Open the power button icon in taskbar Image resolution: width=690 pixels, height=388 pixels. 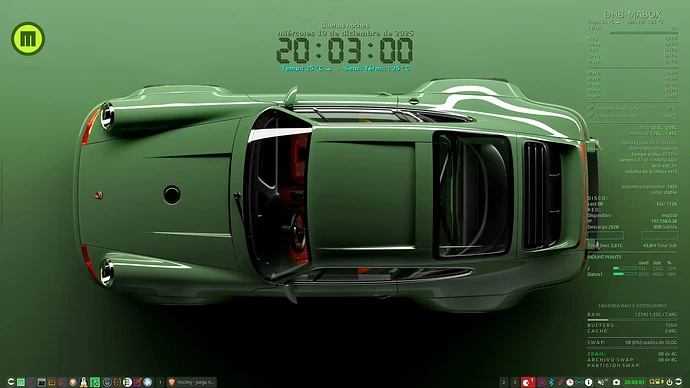point(669,382)
